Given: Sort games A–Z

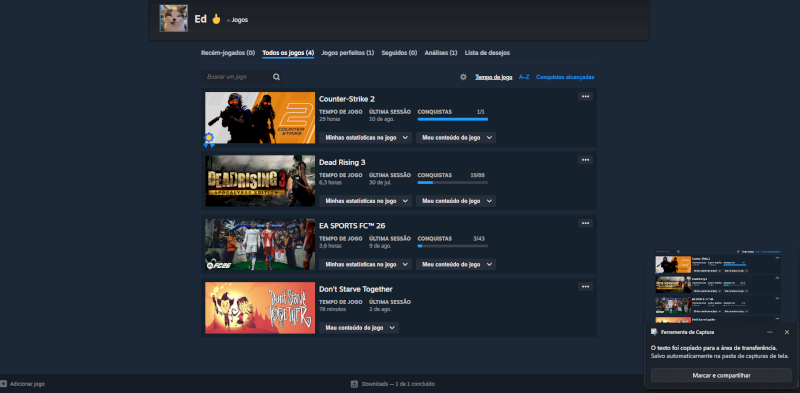Looking at the screenshot, I should pos(524,77).
